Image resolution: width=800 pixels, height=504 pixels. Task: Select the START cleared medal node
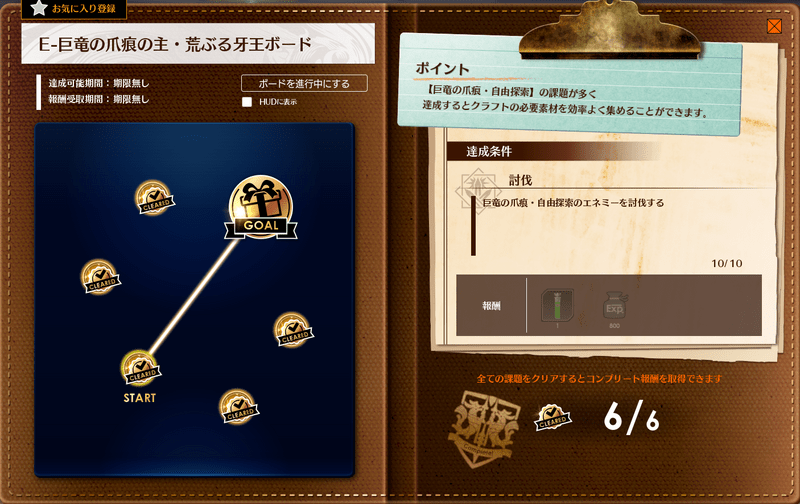140,368
